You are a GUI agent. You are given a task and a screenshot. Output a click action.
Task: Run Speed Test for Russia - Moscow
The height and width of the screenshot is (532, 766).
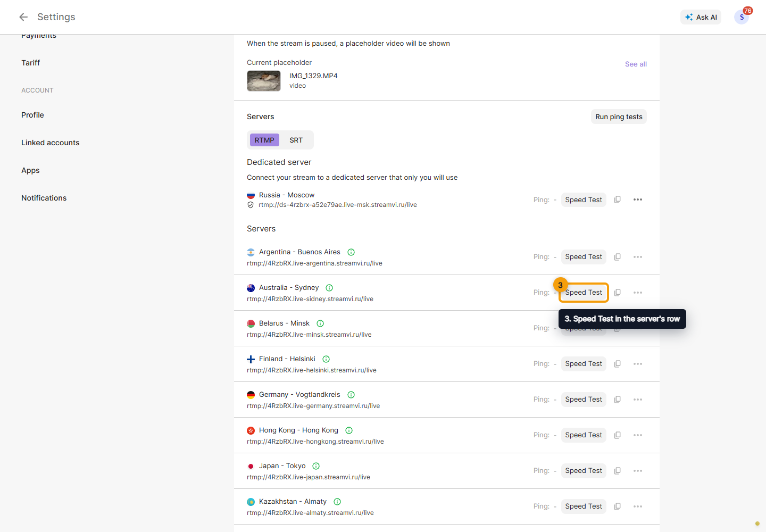(x=584, y=199)
